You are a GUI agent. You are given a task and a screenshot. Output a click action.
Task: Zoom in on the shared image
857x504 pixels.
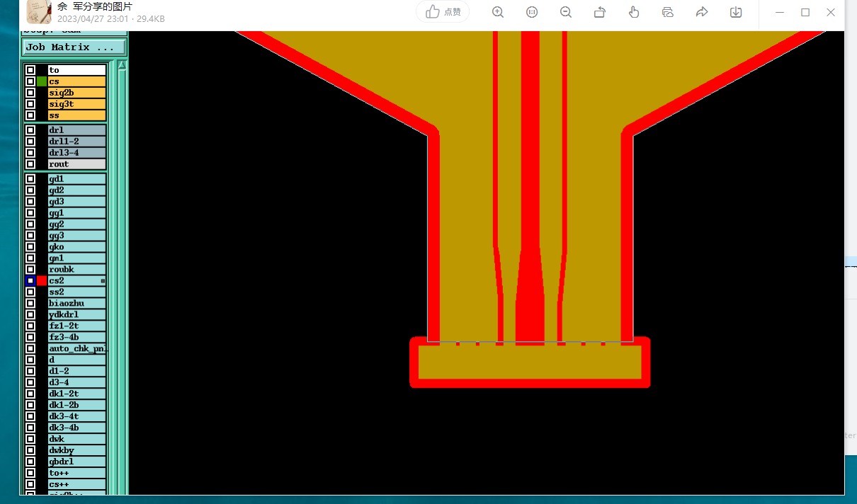498,12
